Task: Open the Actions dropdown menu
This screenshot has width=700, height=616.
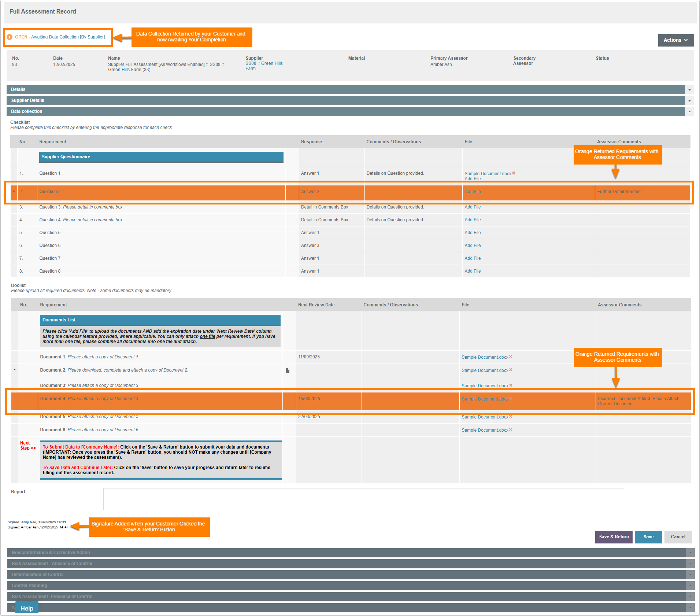Action: click(675, 40)
